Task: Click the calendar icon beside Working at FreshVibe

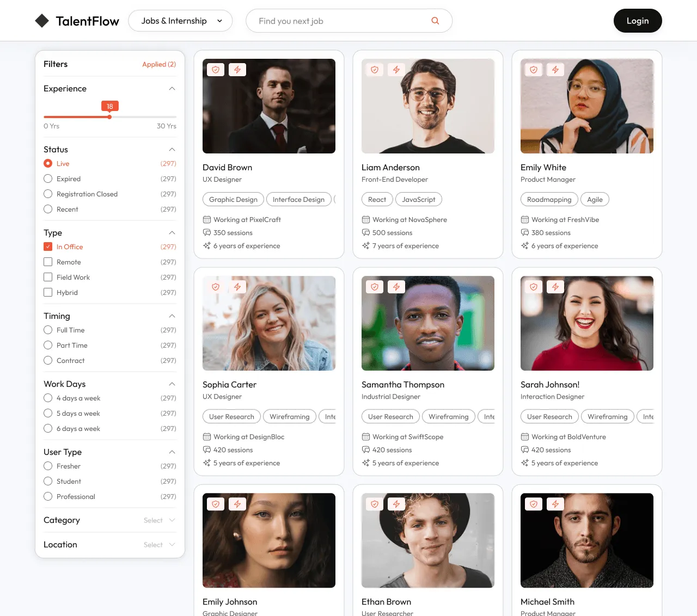Action: coord(524,219)
